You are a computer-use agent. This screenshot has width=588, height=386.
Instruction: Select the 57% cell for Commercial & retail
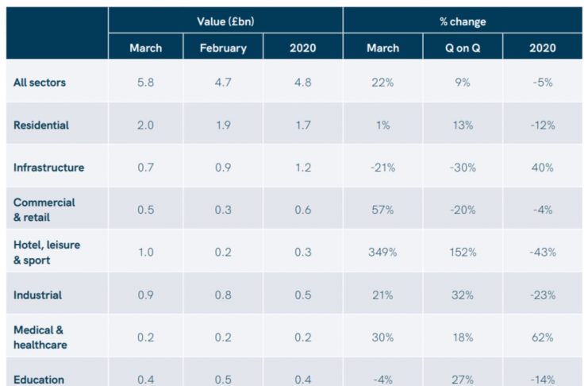[x=382, y=210]
